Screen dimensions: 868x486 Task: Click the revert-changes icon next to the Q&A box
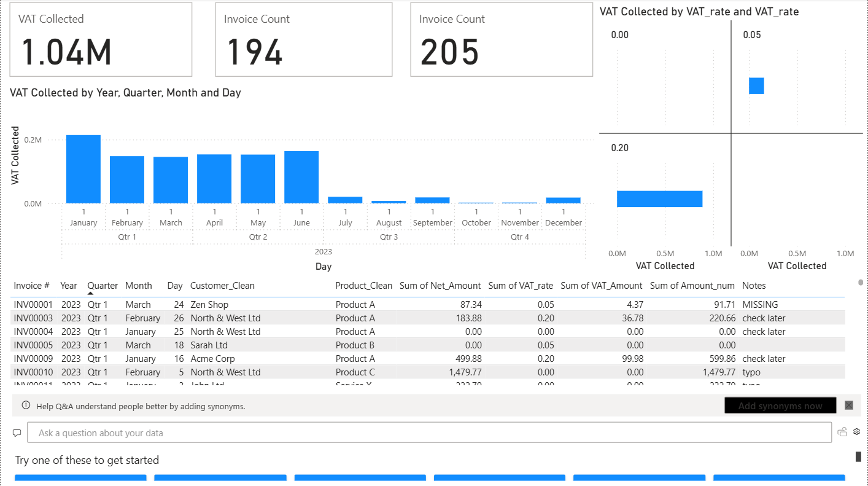click(x=842, y=432)
